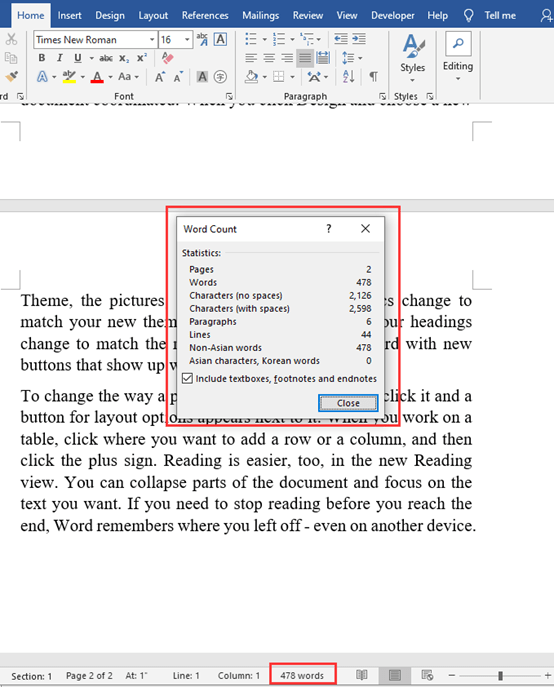Open the References tab

[205, 15]
